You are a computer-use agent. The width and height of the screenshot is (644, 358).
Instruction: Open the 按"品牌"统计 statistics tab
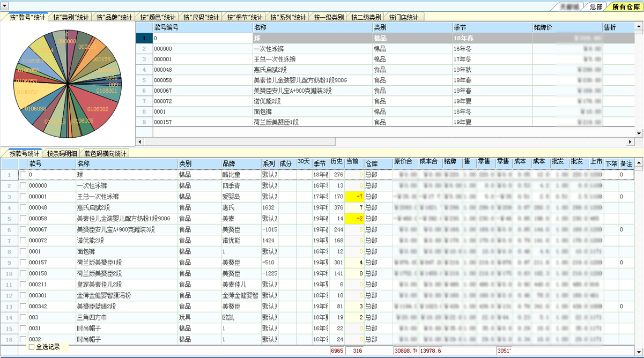[x=114, y=16]
